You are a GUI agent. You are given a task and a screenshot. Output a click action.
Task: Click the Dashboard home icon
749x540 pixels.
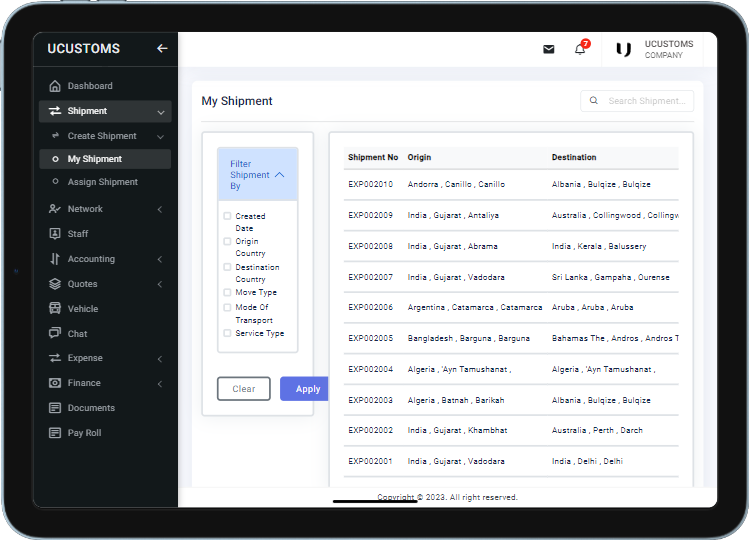pos(55,86)
